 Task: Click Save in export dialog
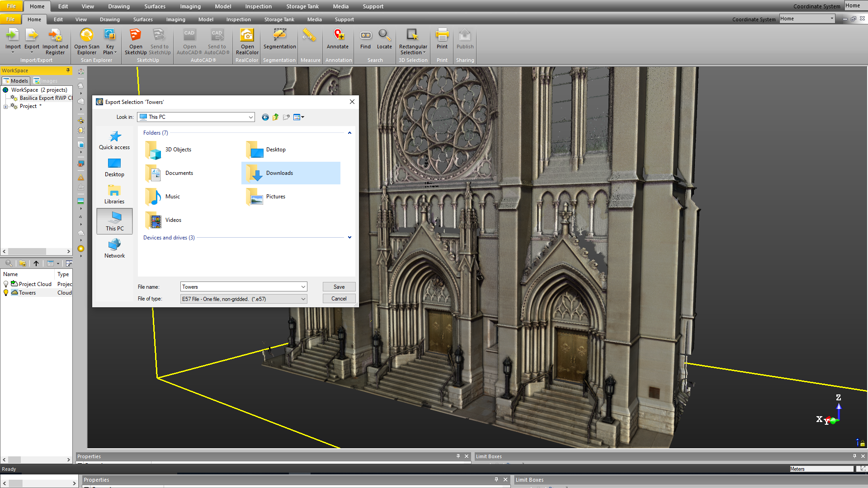339,287
